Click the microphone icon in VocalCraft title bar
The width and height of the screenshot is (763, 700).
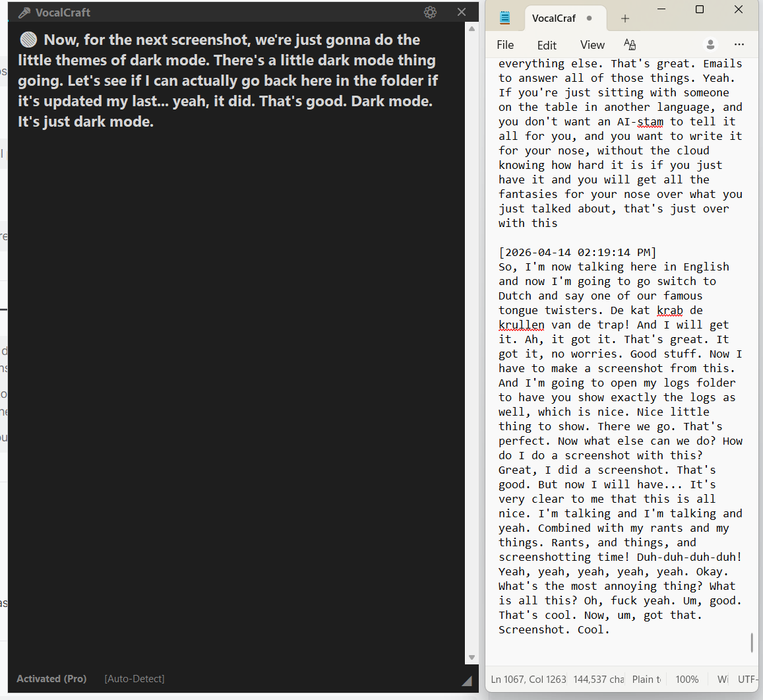[x=25, y=12]
